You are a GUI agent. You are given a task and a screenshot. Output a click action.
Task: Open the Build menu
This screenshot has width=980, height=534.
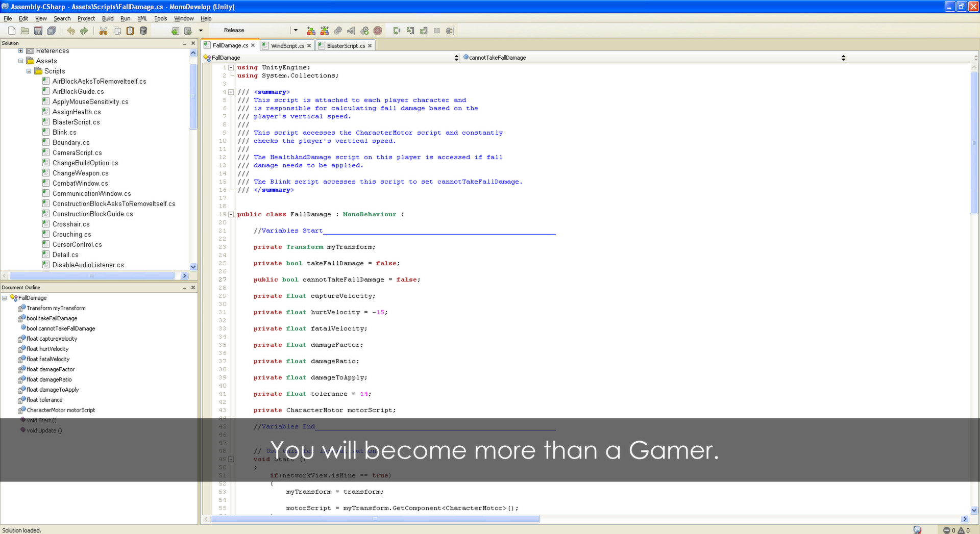point(108,18)
